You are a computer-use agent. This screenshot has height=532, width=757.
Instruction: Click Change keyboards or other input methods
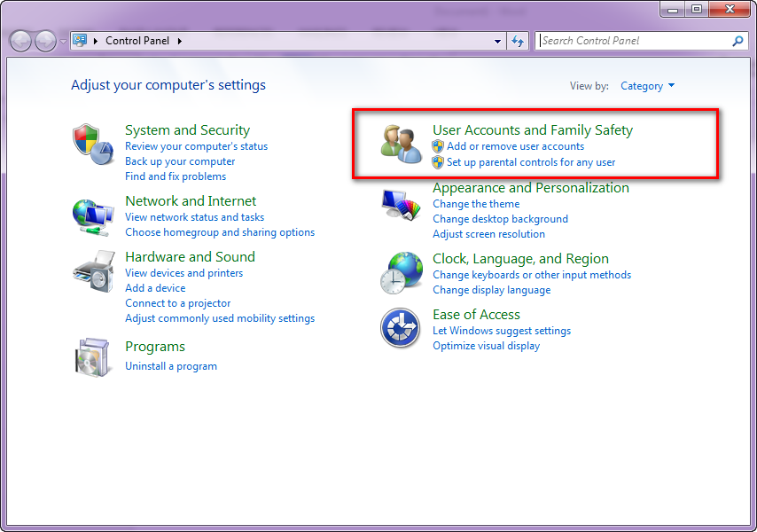[x=532, y=275]
